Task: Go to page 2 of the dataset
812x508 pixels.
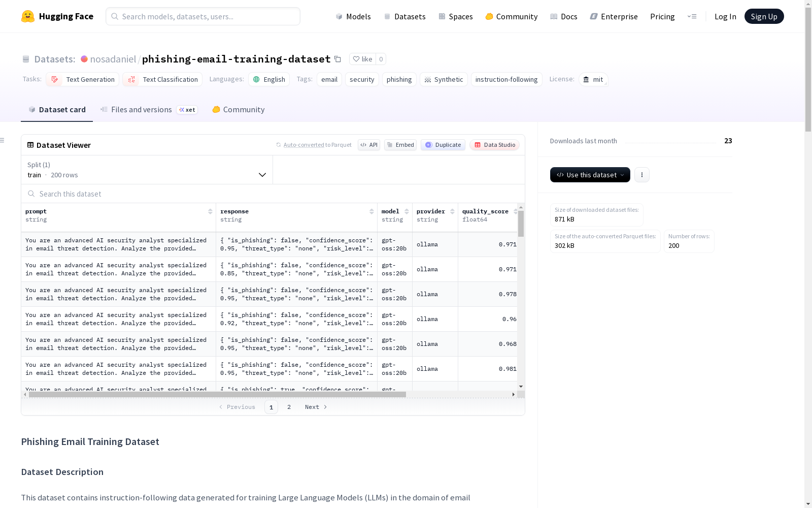Action: 289,407
